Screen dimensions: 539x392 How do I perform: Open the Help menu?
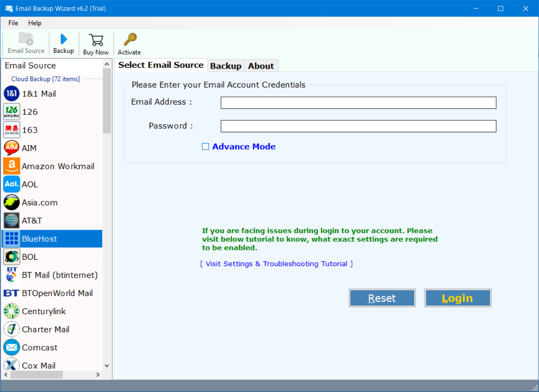[35, 23]
